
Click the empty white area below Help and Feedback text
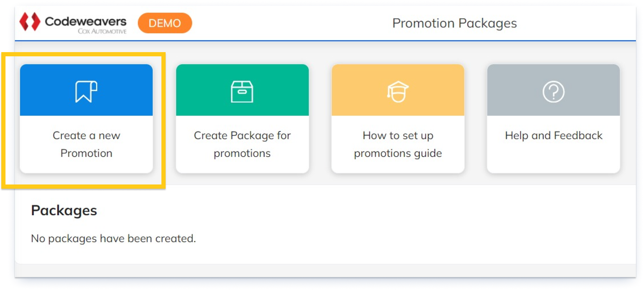click(x=553, y=159)
